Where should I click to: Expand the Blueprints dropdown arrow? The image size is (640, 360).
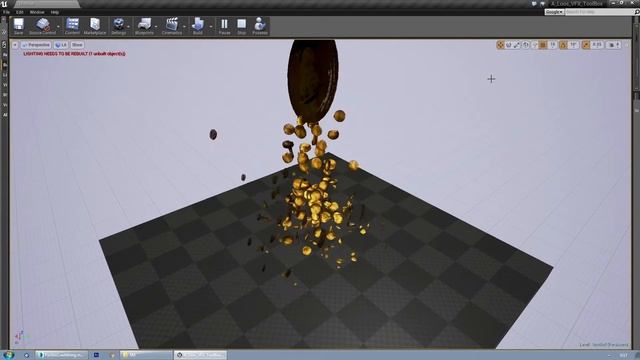157,27
